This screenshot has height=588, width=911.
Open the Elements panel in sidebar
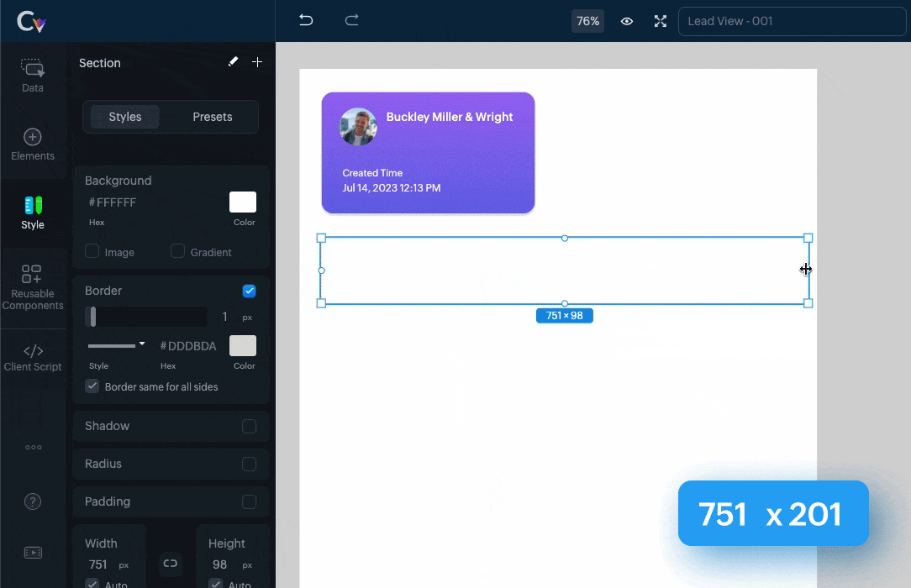[33, 144]
